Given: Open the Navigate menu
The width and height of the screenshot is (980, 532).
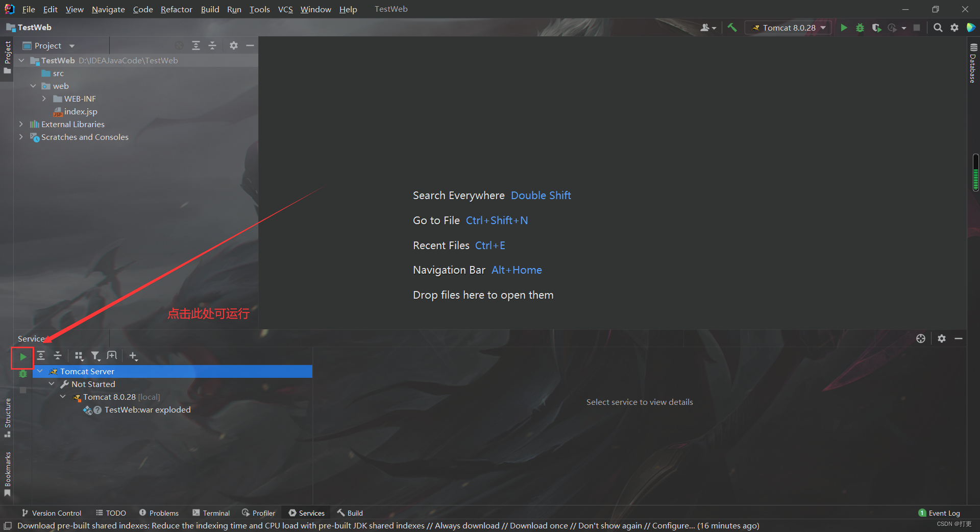Looking at the screenshot, I should 108,9.
